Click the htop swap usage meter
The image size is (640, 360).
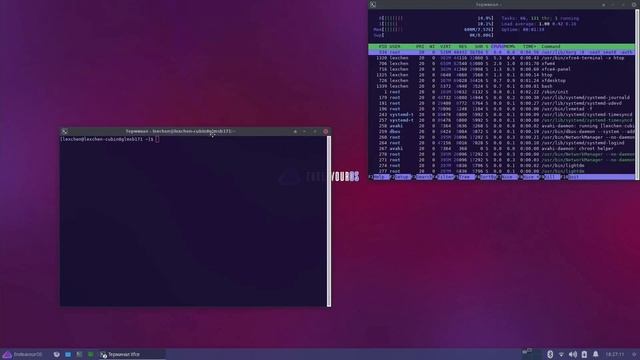[433, 36]
